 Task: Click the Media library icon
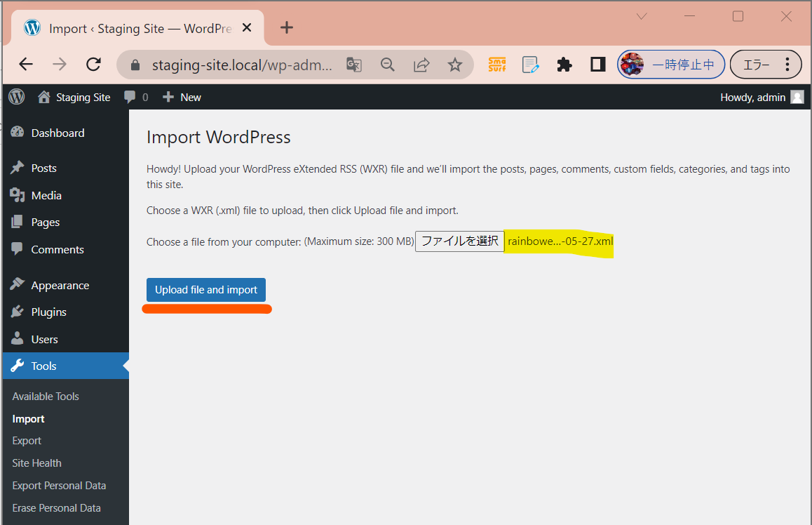click(17, 195)
